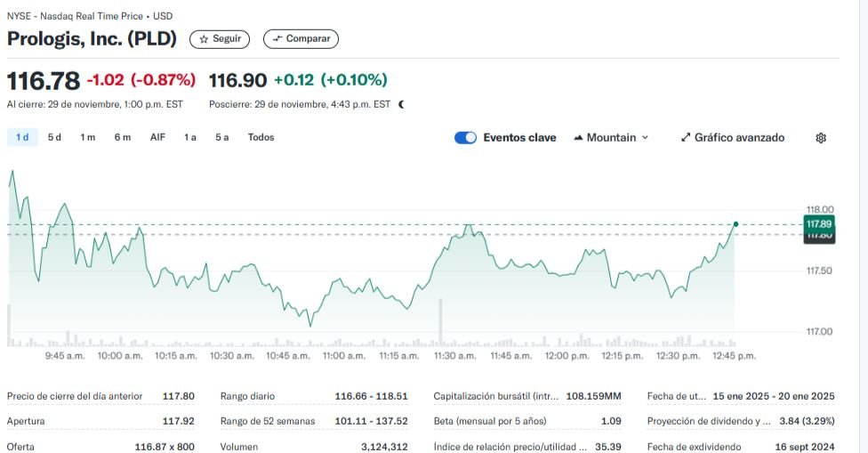Click the Seguir follow button
This screenshot has width=868, height=453.
click(x=220, y=39)
